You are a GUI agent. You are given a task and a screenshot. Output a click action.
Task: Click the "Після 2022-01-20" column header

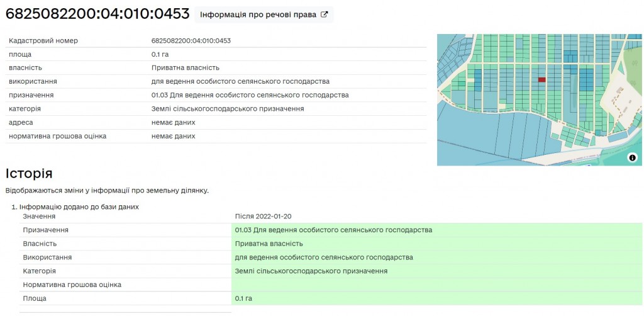[x=263, y=216]
